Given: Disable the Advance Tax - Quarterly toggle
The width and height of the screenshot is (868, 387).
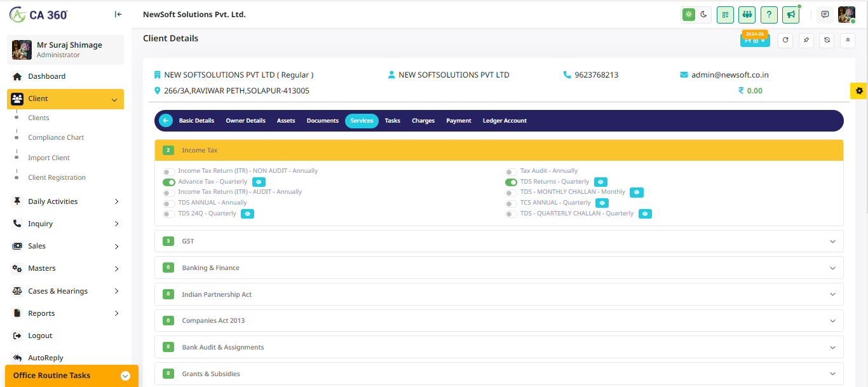Looking at the screenshot, I should tap(168, 182).
